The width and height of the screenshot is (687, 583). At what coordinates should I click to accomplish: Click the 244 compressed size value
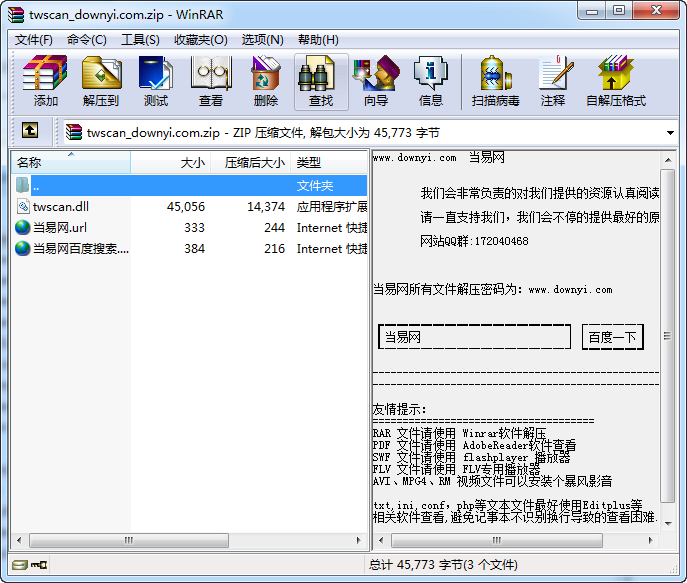tap(274, 227)
